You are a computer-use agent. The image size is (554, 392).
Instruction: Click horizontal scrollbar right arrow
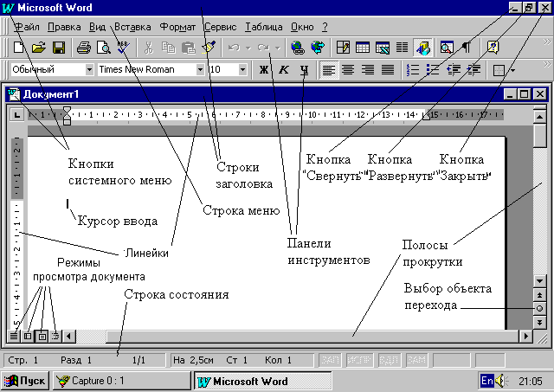point(526,336)
